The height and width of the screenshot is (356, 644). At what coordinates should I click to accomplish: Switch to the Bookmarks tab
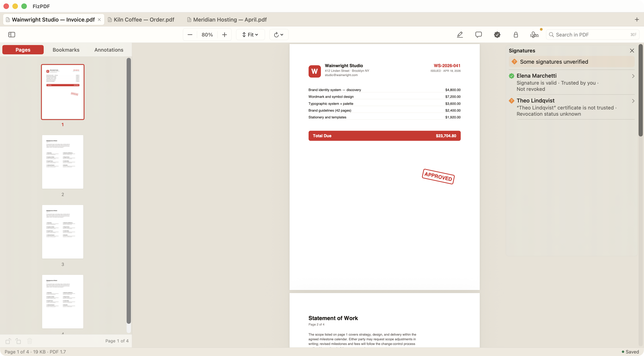pos(66,50)
